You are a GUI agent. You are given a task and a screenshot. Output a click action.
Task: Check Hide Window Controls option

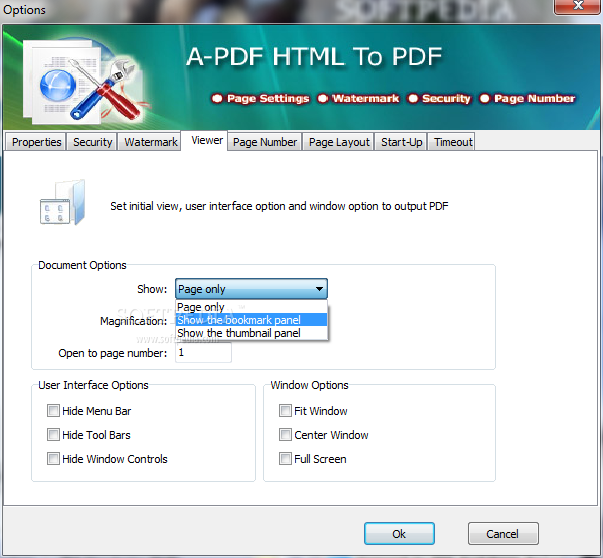tap(53, 458)
